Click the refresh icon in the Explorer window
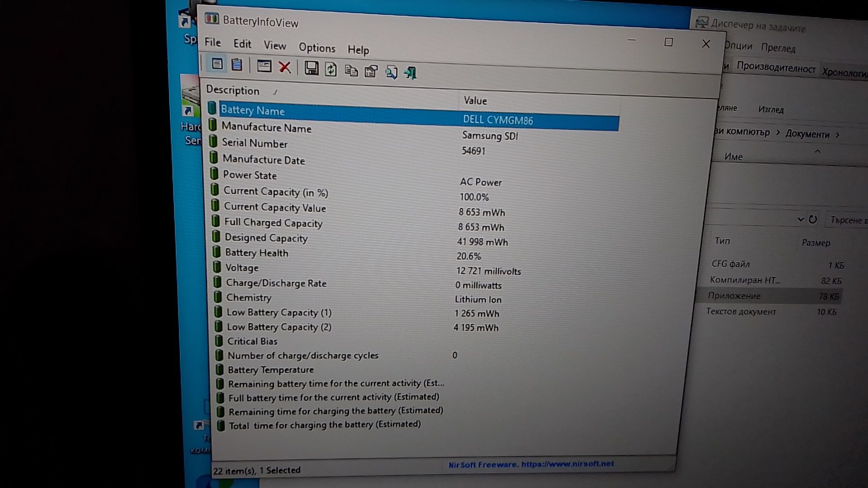868x488 pixels. pos(813,219)
